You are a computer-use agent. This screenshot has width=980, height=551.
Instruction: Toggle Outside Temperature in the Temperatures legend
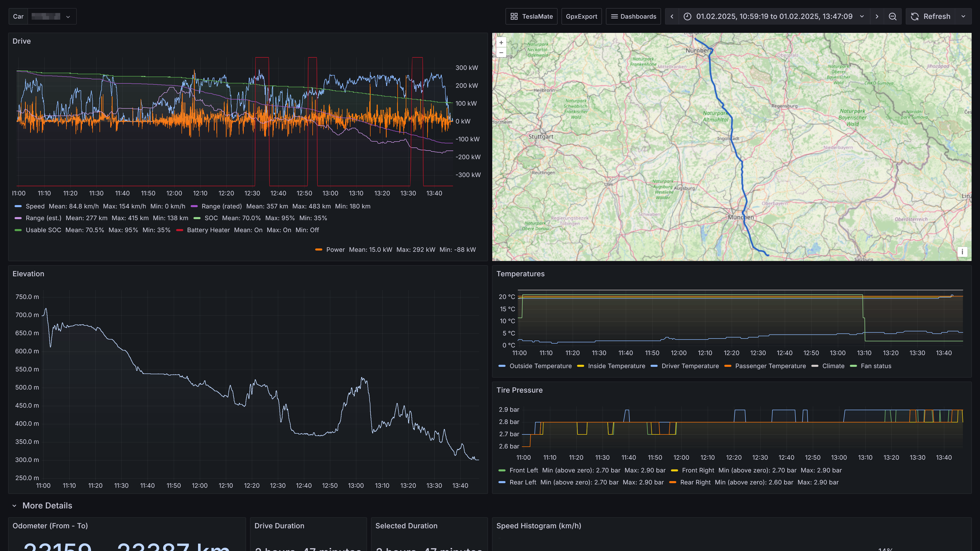tap(541, 366)
